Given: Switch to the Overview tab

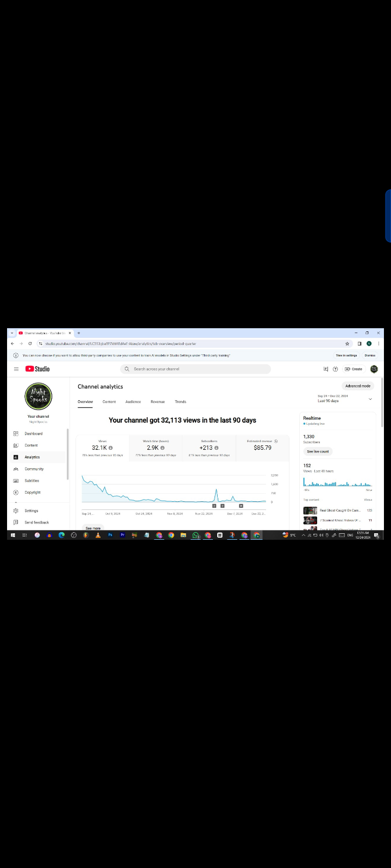Looking at the screenshot, I should click(85, 402).
